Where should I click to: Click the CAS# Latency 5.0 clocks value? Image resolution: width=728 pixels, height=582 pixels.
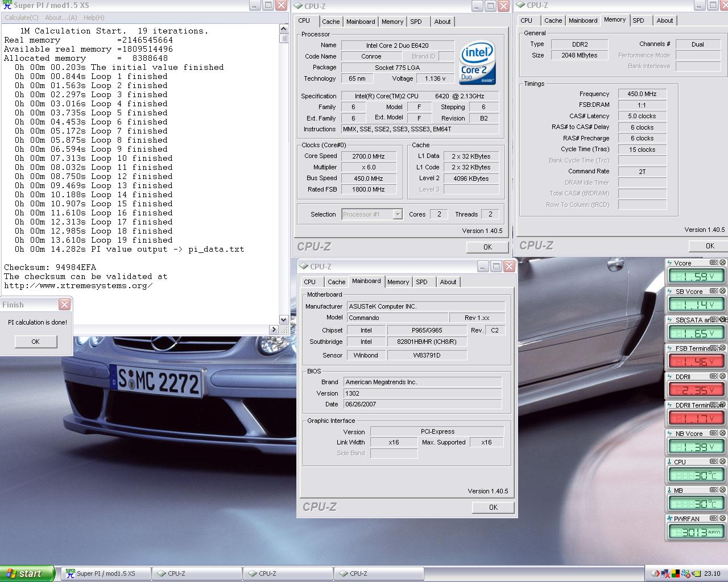[x=642, y=117]
